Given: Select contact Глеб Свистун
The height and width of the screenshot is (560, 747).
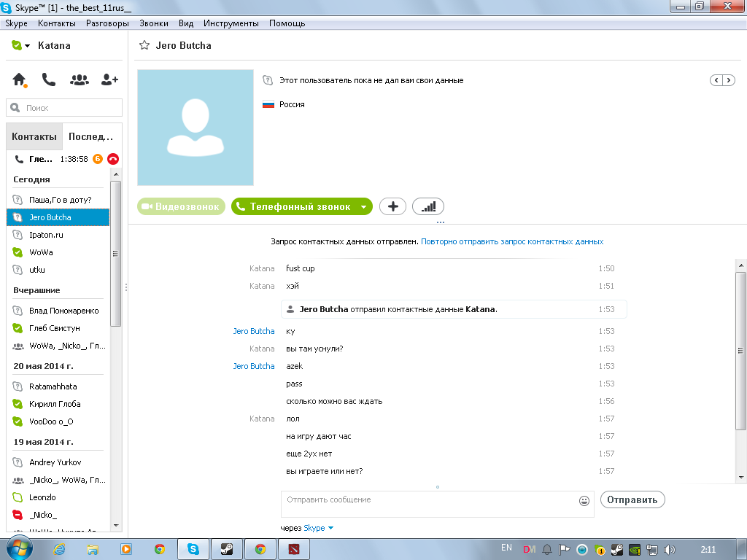Looking at the screenshot, I should 58,328.
